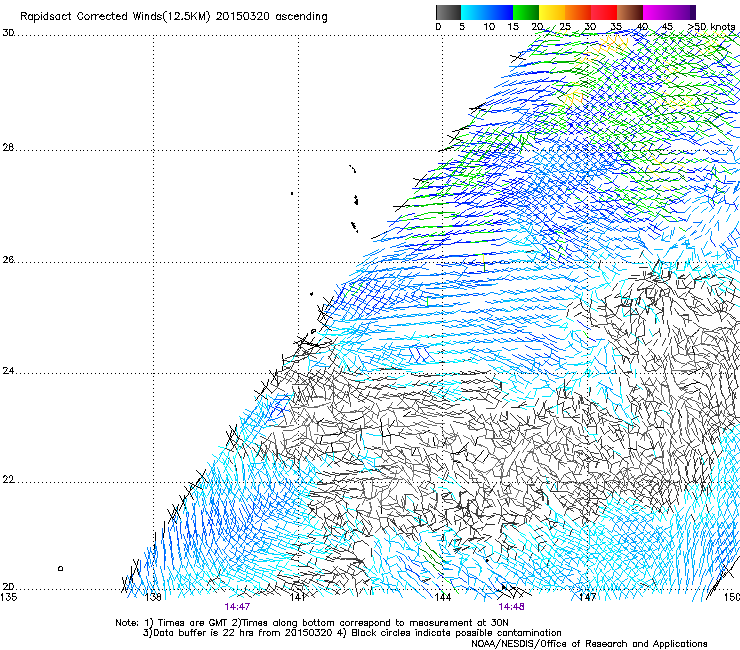Click the latitude label '28'
This screenshot has width=740, height=650.
(x=8, y=148)
